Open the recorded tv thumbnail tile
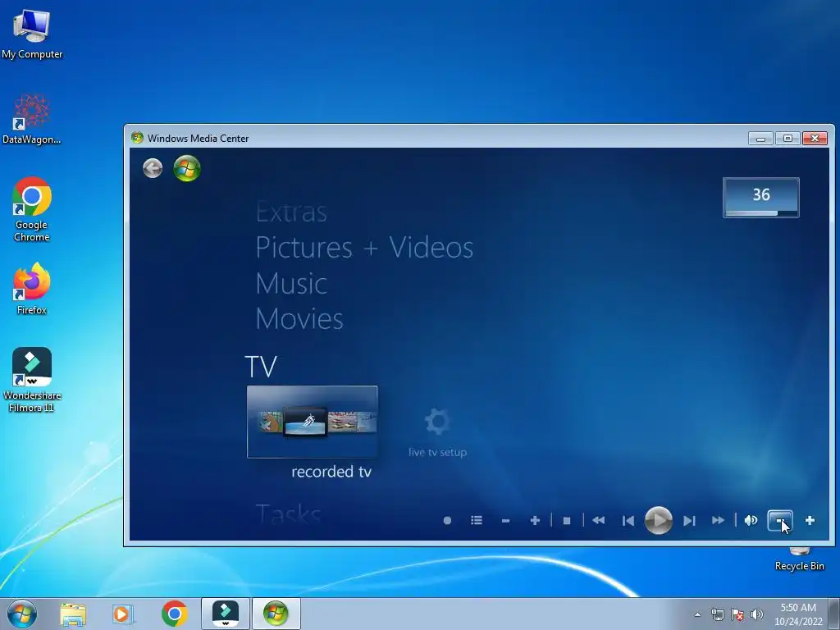Screen dimensions: 840x630 pos(313,422)
